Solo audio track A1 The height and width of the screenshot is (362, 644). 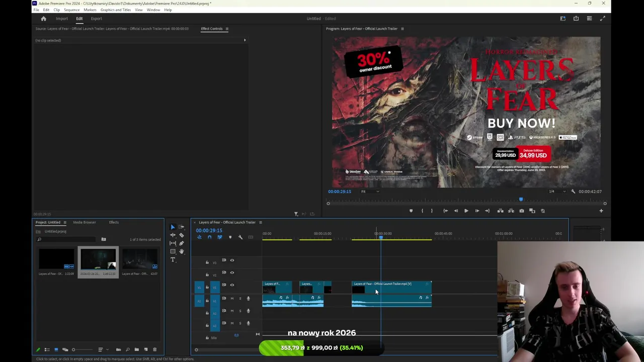240,298
